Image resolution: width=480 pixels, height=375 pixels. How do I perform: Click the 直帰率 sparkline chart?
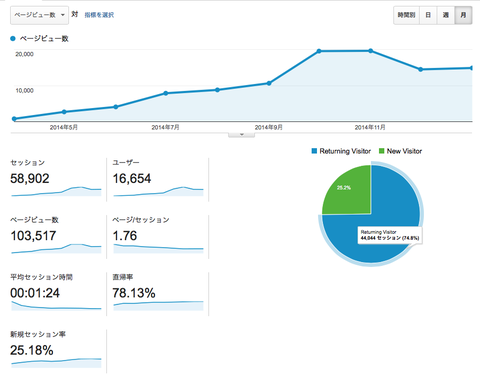click(x=158, y=306)
